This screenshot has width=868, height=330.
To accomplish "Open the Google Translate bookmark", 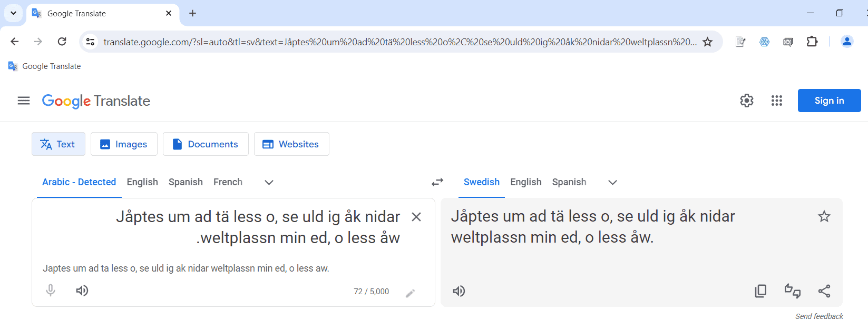I will [45, 66].
